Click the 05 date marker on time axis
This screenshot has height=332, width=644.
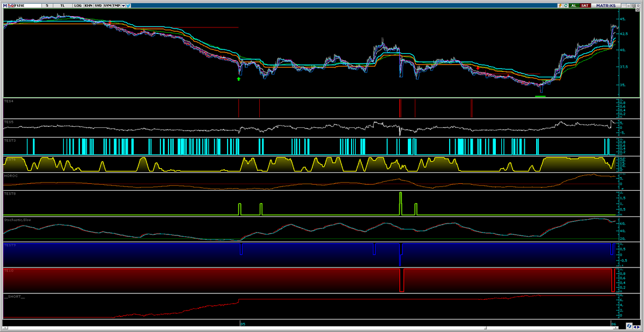[x=243, y=324]
